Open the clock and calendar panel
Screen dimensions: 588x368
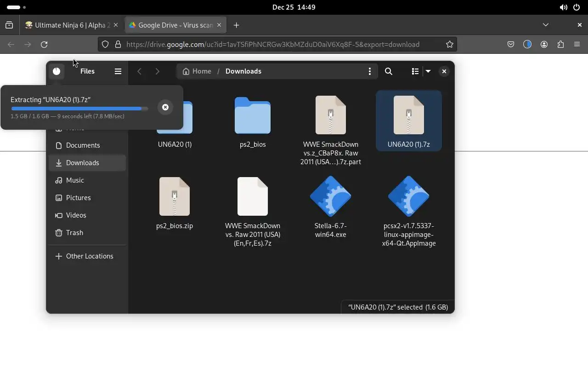click(294, 7)
